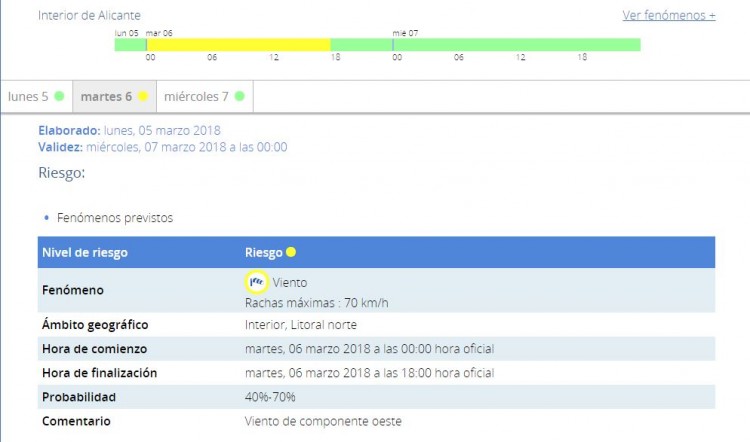This screenshot has width=750, height=442.
Task: Select the Rachas máximas 70 km/h text
Action: [316, 302]
